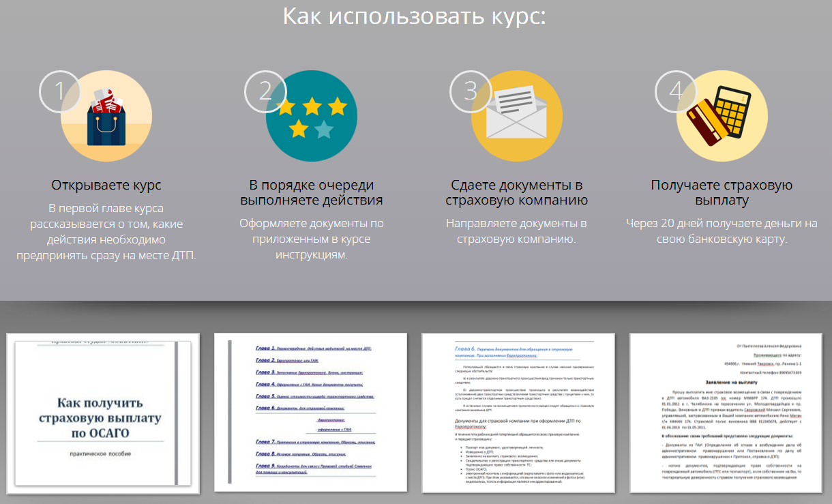This screenshot has width=832, height=504.
Task: Click the description starting "В первой главе курса"
Action: point(106,232)
